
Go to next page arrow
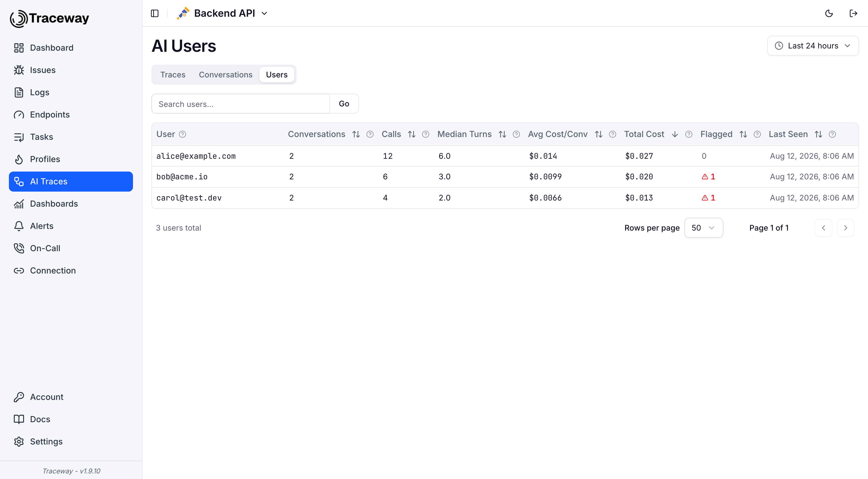[845, 228]
